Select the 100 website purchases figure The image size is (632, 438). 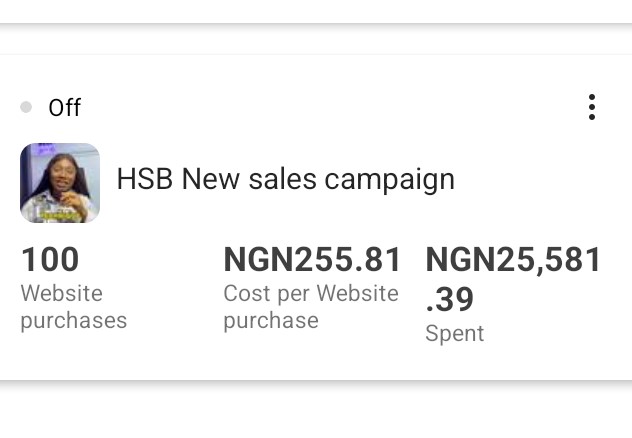click(50, 259)
